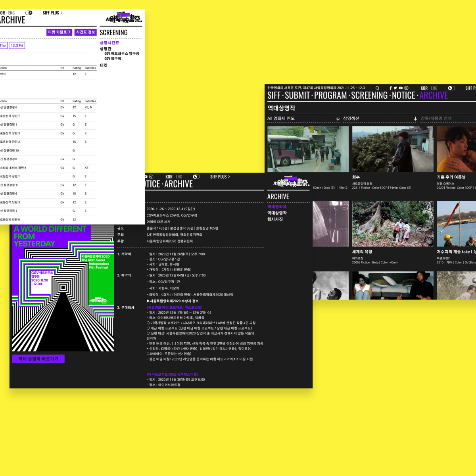The height and width of the screenshot is (476, 476).
Task: Open the '상영섹션' section dropdown
Action: [380, 118]
